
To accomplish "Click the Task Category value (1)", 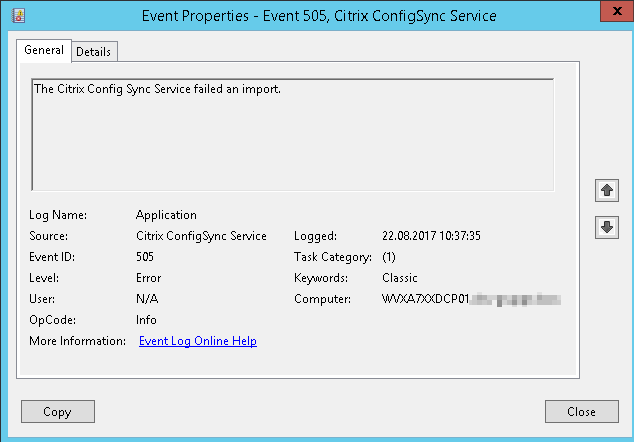I will coord(390,257).
